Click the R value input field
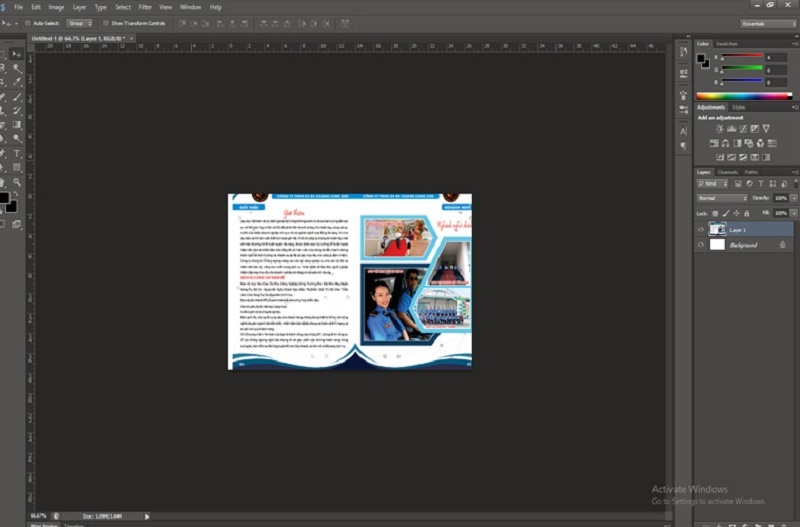800x527 pixels. click(776, 57)
